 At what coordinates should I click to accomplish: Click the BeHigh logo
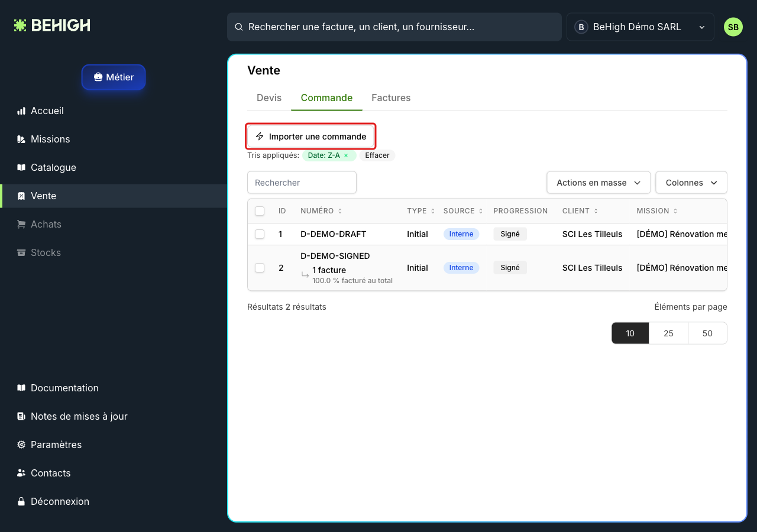[52, 25]
